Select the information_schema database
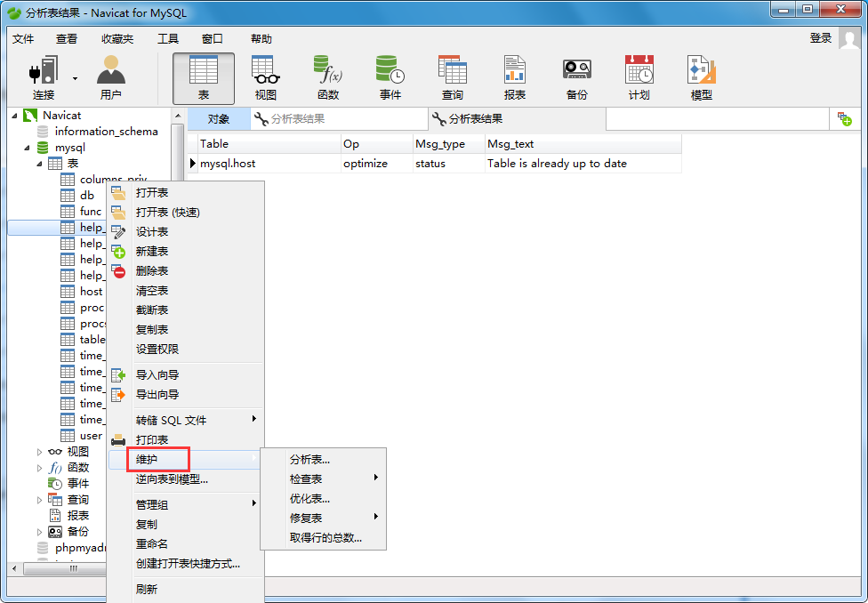The width and height of the screenshot is (868, 603). click(x=106, y=132)
